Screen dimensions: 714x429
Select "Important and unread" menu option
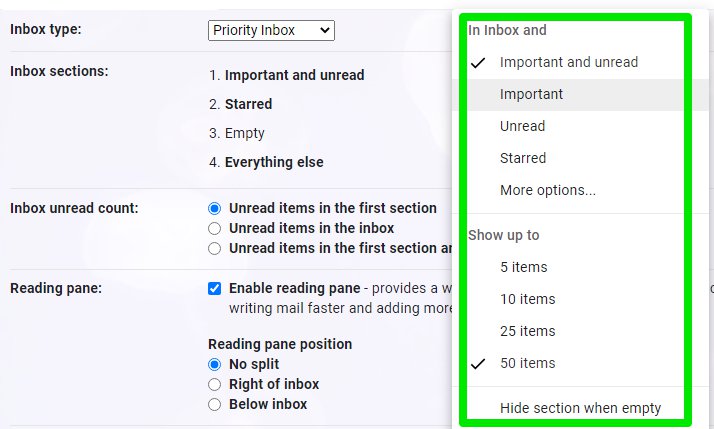tap(568, 62)
